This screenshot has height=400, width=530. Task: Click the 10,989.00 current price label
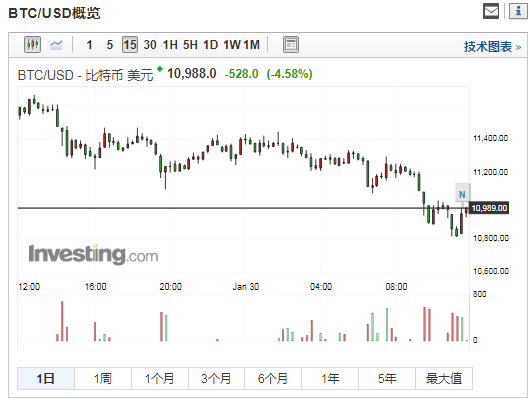tap(489, 208)
